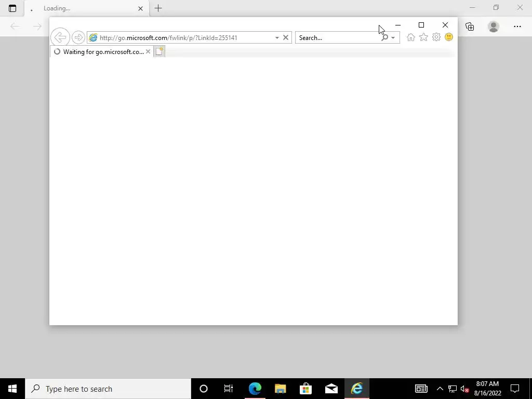The width and height of the screenshot is (532, 399).
Task: Launch Microsoft Edge from taskbar
Action: coord(255,389)
